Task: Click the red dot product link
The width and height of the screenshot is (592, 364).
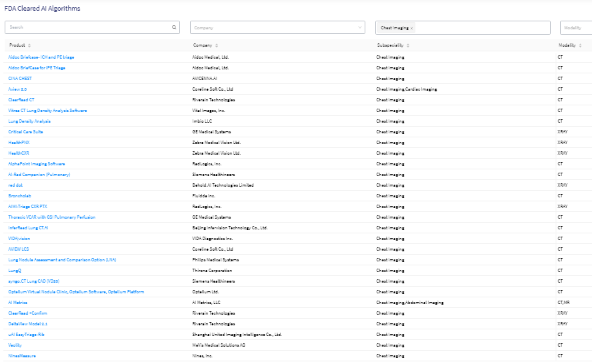Action: (x=15, y=185)
